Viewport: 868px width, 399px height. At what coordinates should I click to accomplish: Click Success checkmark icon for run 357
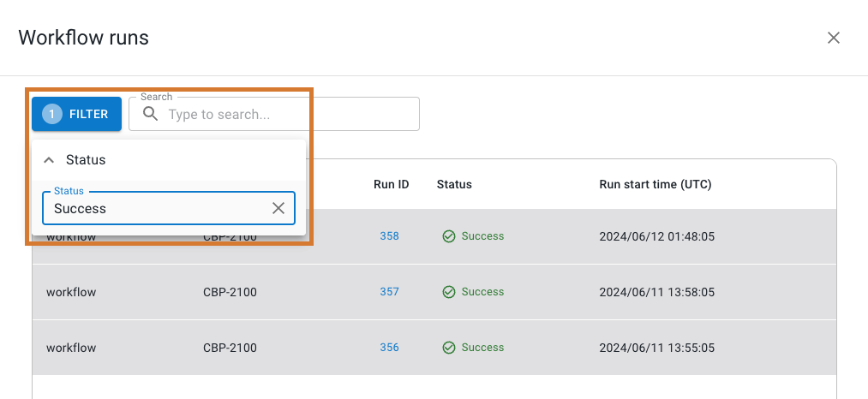tap(448, 292)
